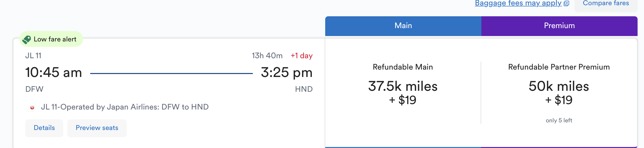Click the HND destination airport code

304,89
